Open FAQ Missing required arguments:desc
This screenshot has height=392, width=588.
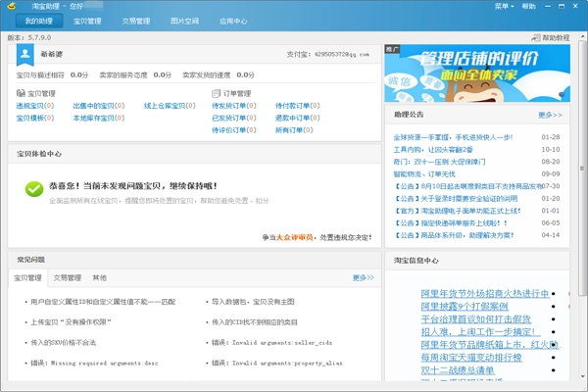tap(94, 364)
